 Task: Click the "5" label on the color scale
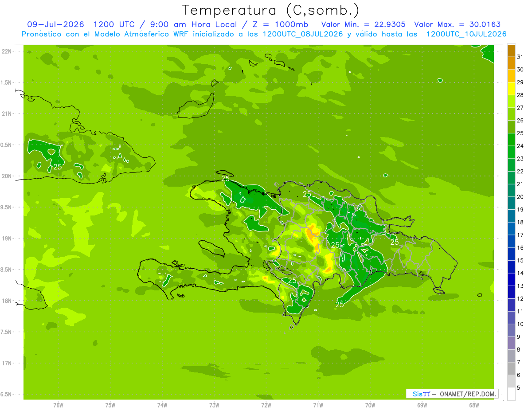point(519,388)
